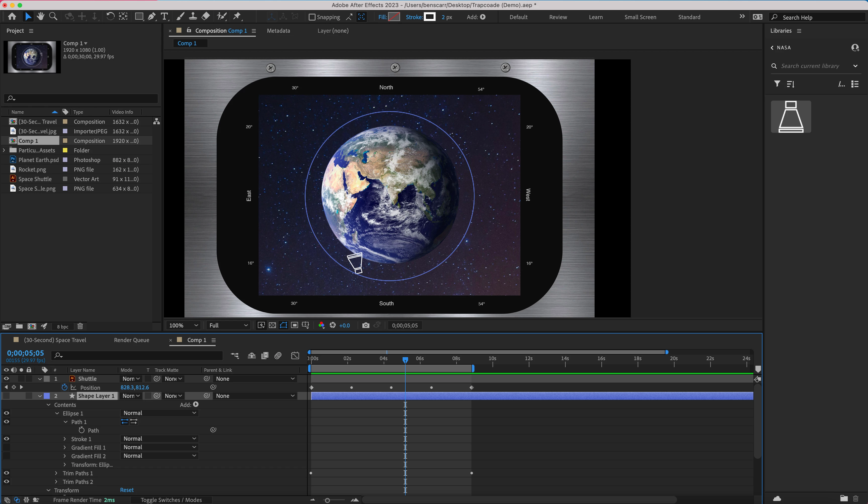Switch to the Small Screen workspace
Screen dimensions: 868x504
pyautogui.click(x=640, y=17)
